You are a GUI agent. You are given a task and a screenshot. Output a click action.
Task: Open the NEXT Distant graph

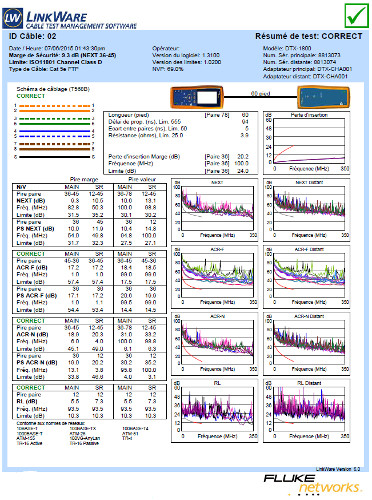(x=307, y=210)
